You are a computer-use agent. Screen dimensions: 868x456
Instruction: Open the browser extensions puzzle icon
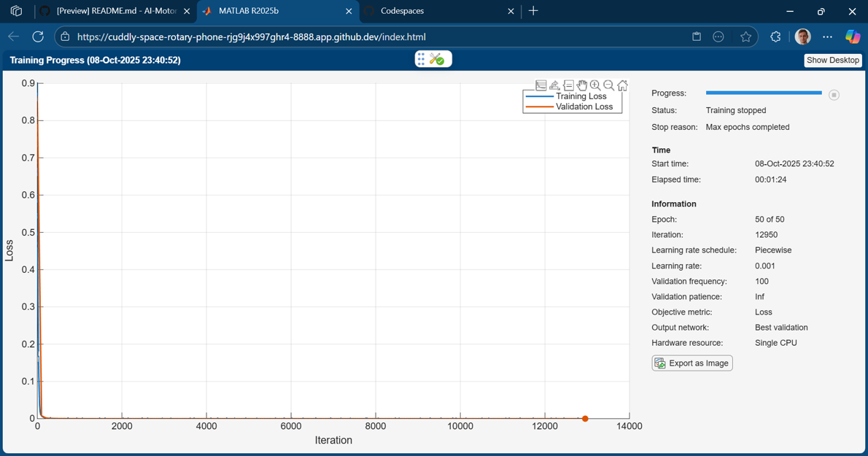coord(775,36)
